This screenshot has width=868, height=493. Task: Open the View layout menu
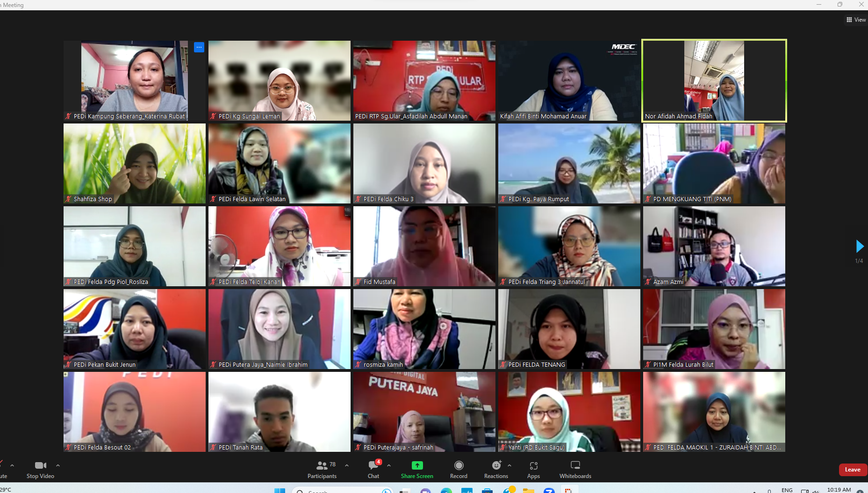(x=856, y=20)
